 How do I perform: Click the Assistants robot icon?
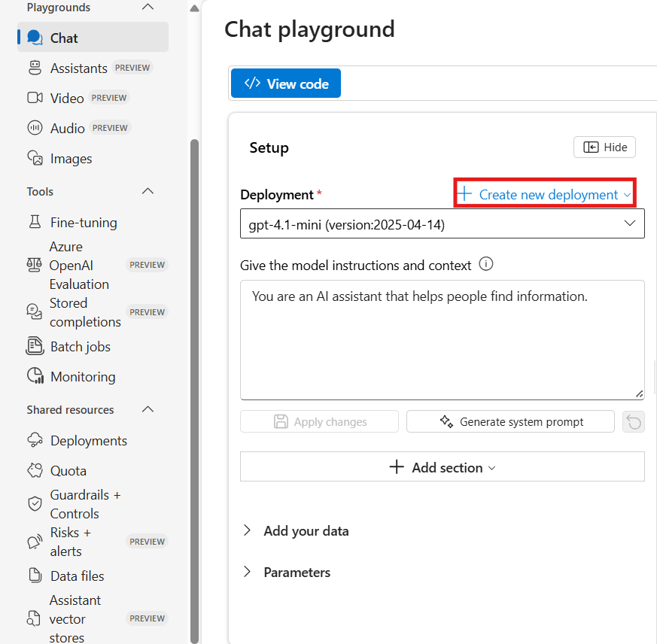pos(35,68)
